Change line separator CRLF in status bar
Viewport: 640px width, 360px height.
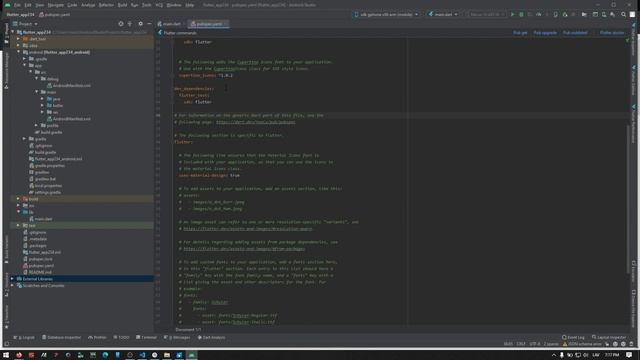point(521,344)
